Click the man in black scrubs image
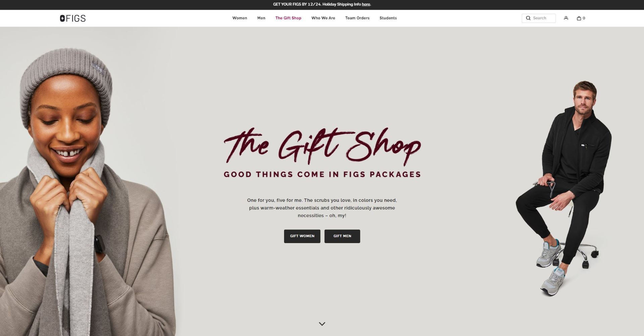The image size is (644, 336). pos(563,188)
